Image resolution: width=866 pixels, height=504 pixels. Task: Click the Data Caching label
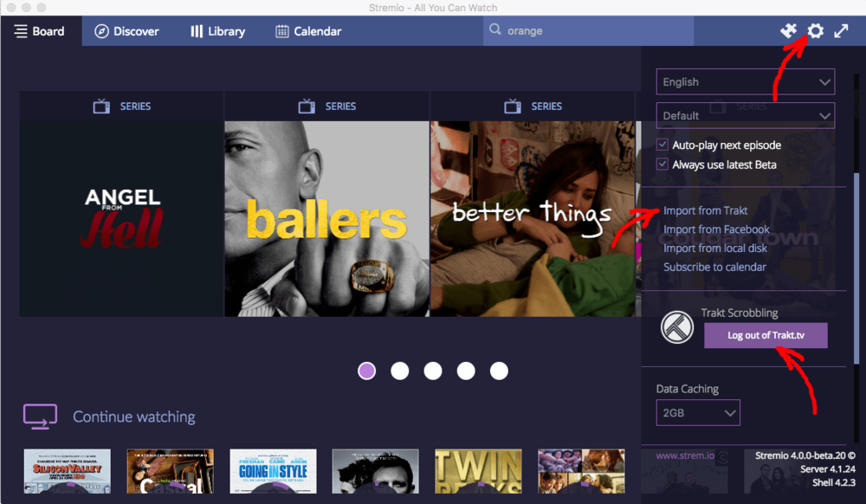point(687,389)
